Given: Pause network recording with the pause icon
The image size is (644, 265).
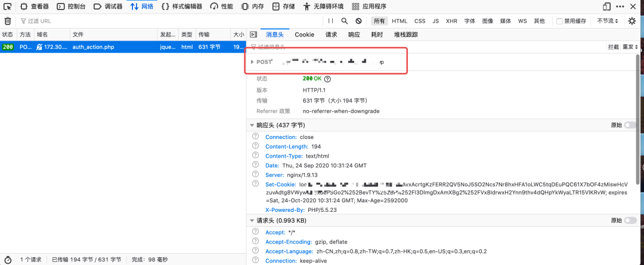Looking at the screenshot, I should 330,21.
